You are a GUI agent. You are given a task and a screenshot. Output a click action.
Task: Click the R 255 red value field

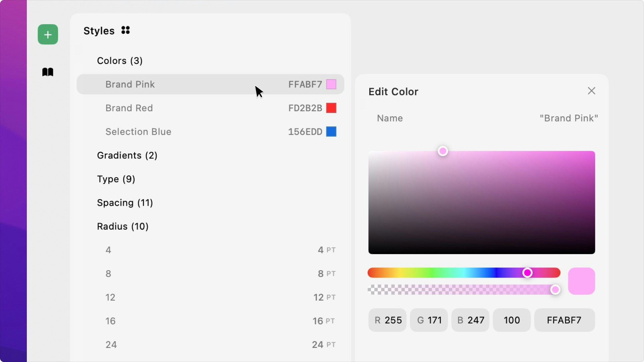click(x=387, y=320)
